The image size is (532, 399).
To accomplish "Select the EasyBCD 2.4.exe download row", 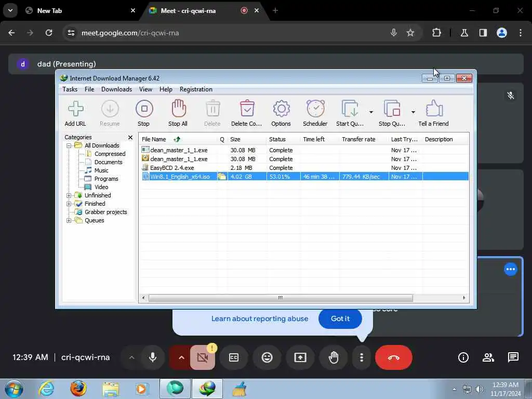I will [x=304, y=168].
